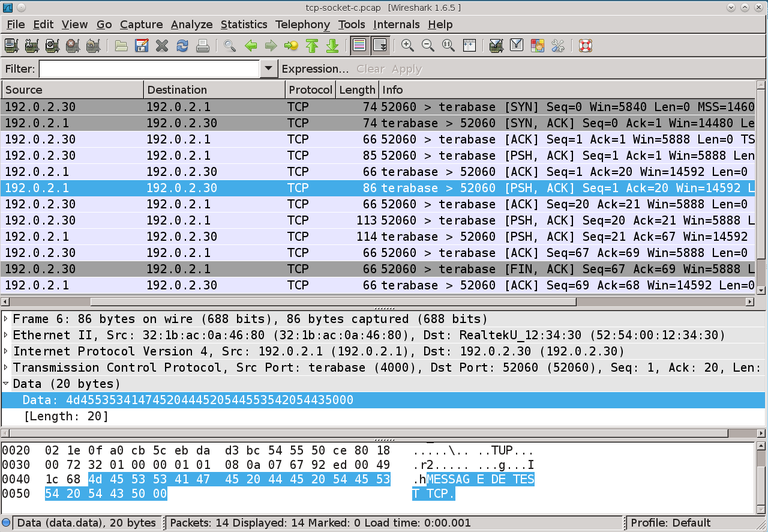
Task: Open the Capture menu
Action: [x=141, y=24]
